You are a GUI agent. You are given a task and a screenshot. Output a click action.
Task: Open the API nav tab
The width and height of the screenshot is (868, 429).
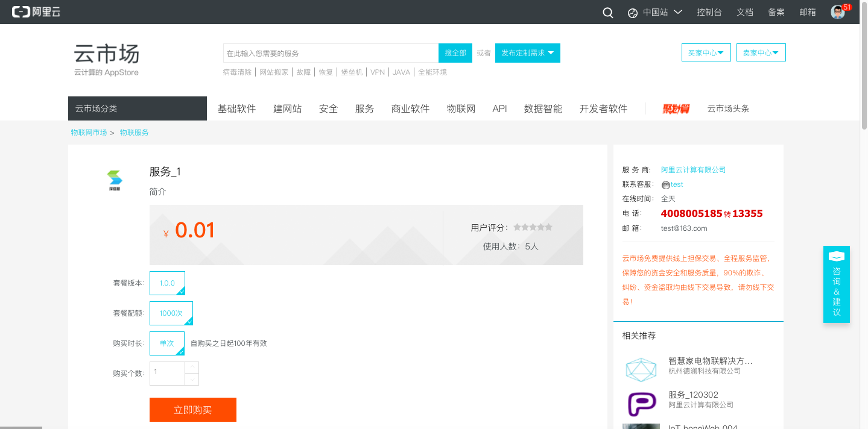tap(500, 108)
